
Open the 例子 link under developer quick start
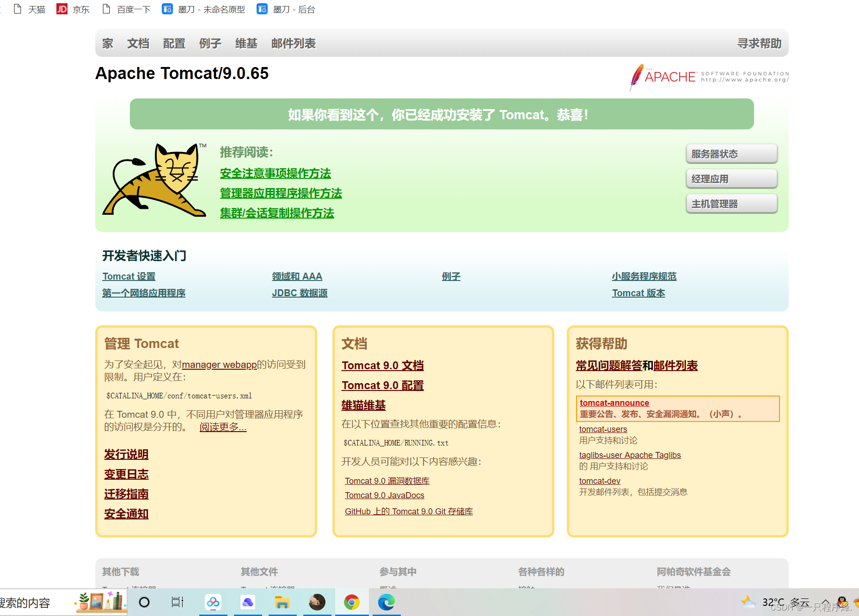coord(451,276)
